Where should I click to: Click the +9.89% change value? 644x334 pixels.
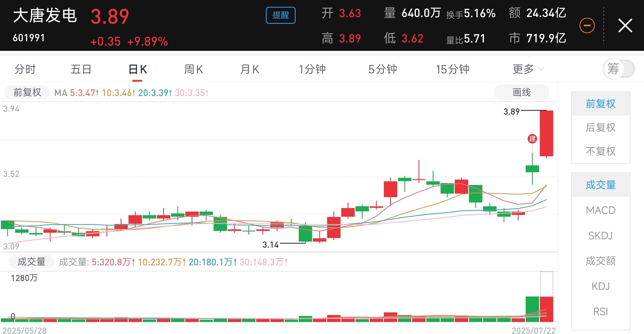[x=148, y=41]
